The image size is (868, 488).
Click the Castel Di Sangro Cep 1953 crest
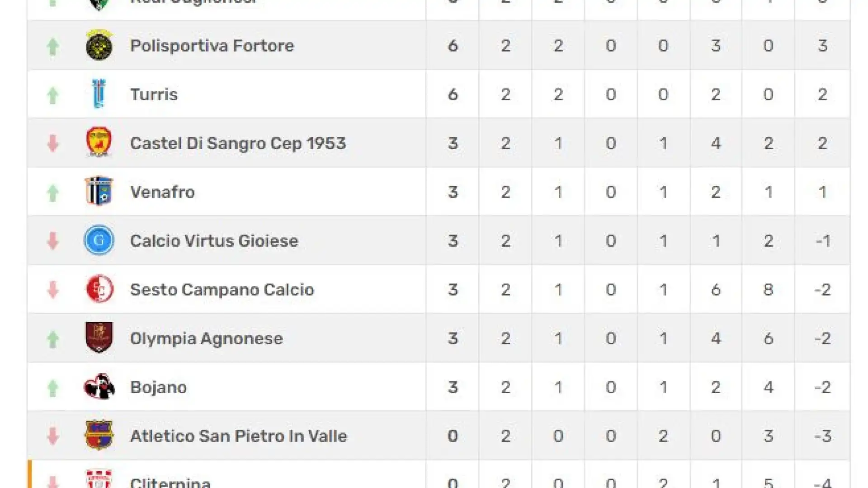pyautogui.click(x=99, y=142)
